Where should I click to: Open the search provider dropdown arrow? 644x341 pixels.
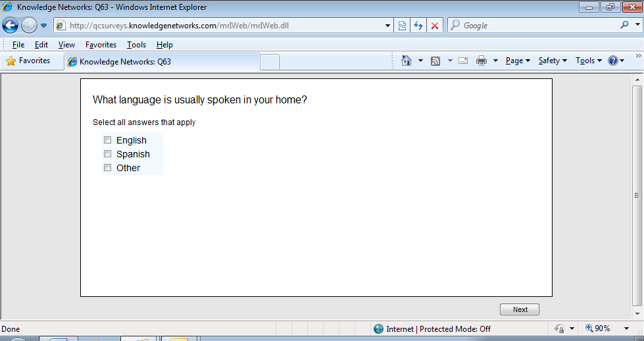point(637,25)
